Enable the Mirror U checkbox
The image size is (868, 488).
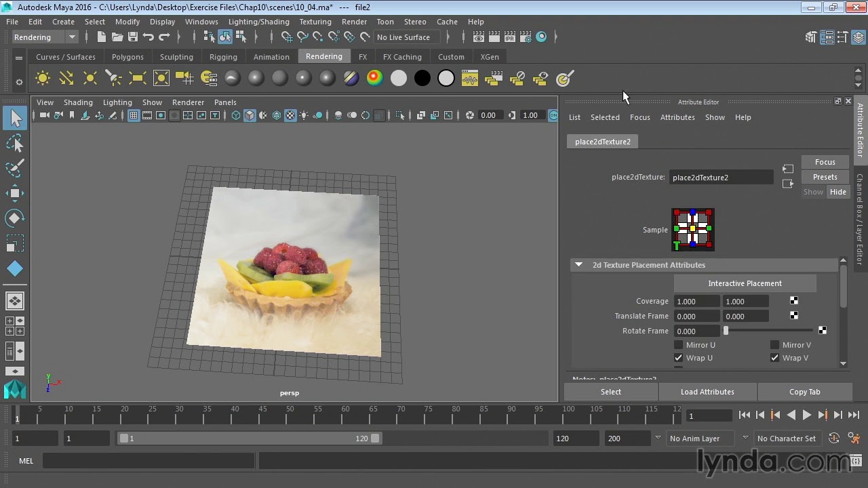[678, 345]
